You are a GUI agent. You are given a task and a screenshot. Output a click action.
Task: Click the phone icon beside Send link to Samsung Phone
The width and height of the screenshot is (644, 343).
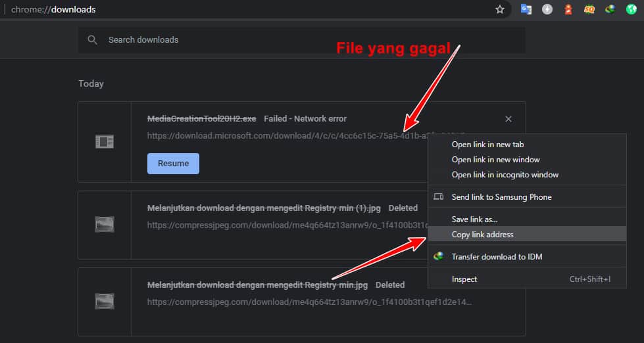[439, 197]
